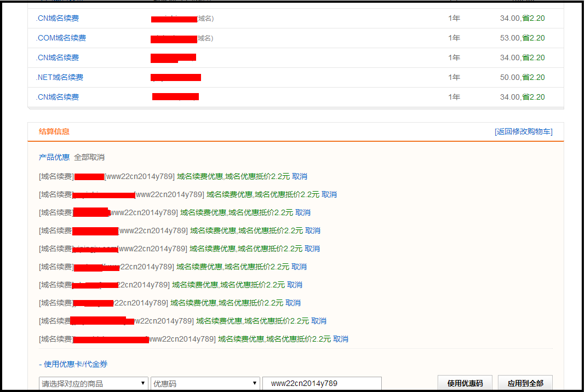The width and height of the screenshot is (585, 392).
Task: Expand the 优惠码 type dropdown
Action: (205, 383)
